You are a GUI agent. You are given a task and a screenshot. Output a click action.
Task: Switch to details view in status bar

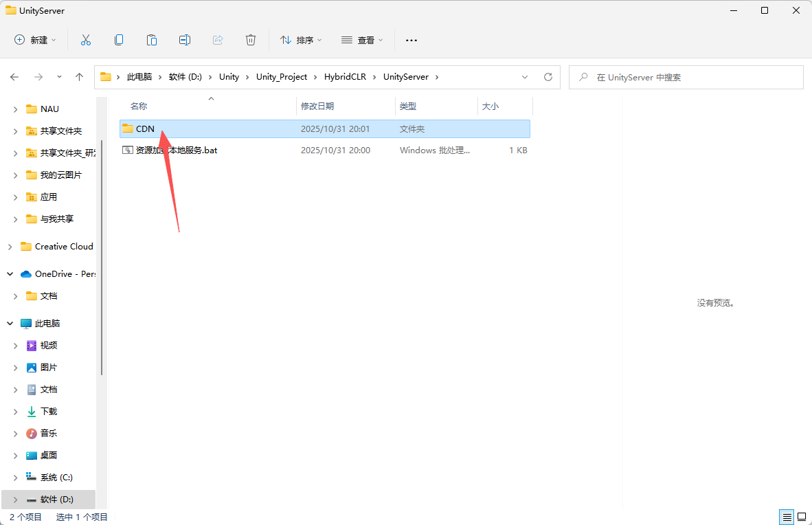coord(787,517)
